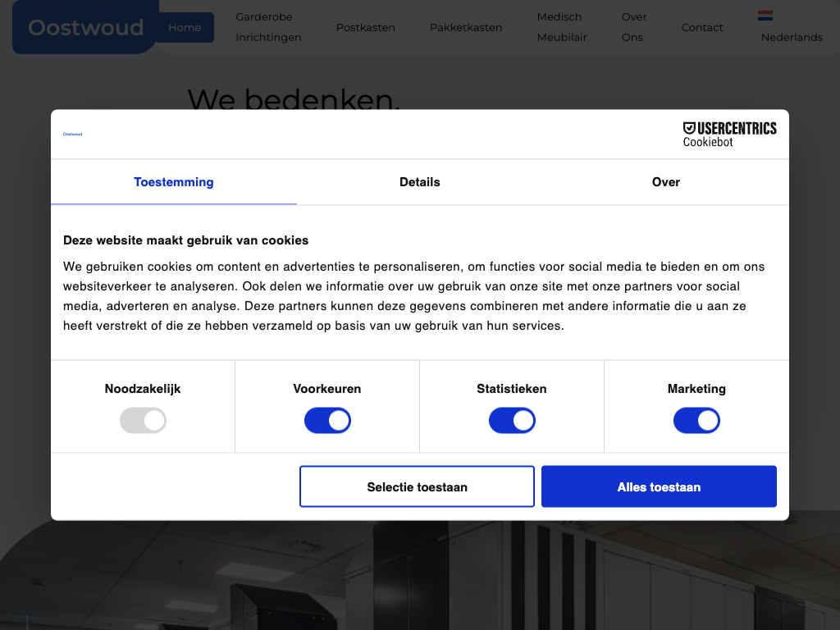Click the Dutch flag icon
Viewport: 840px width, 630px height.
tap(765, 16)
